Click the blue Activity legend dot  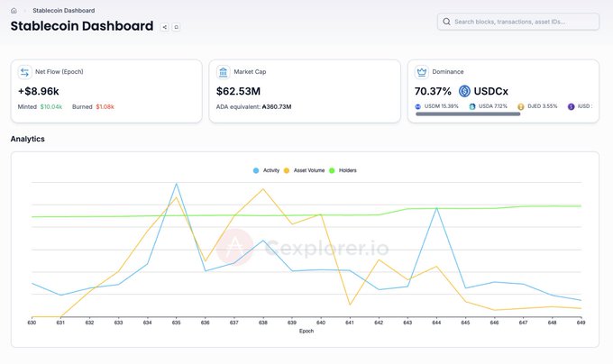coord(256,170)
